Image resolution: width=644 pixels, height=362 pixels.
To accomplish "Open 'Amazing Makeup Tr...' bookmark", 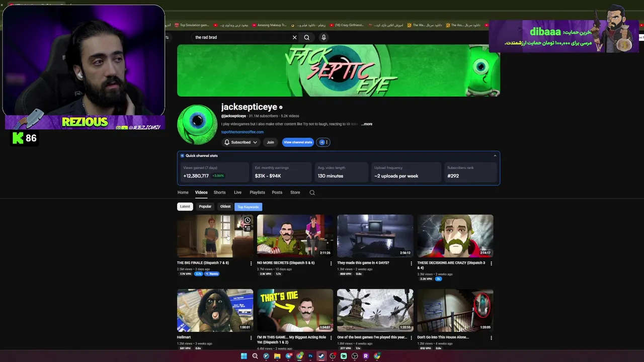I will coord(270,25).
